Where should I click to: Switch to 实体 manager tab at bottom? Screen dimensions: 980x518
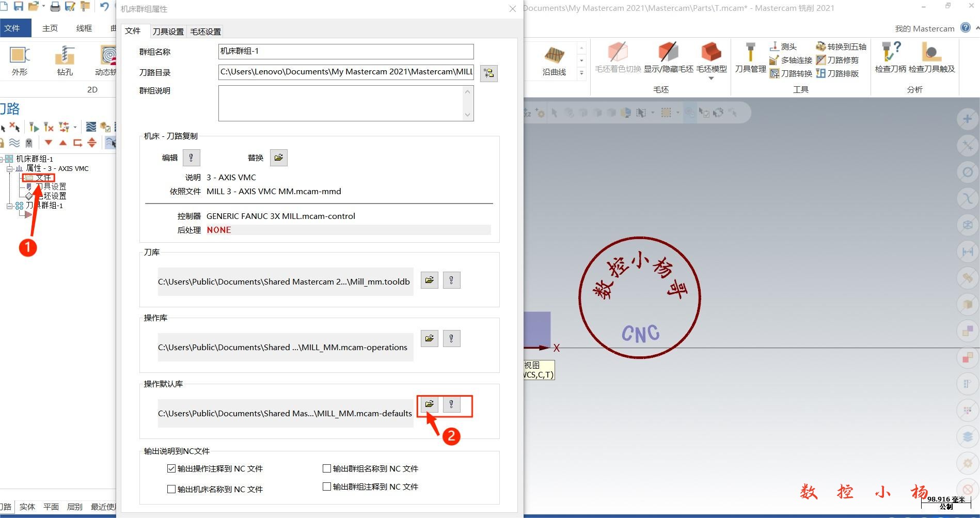click(27, 507)
